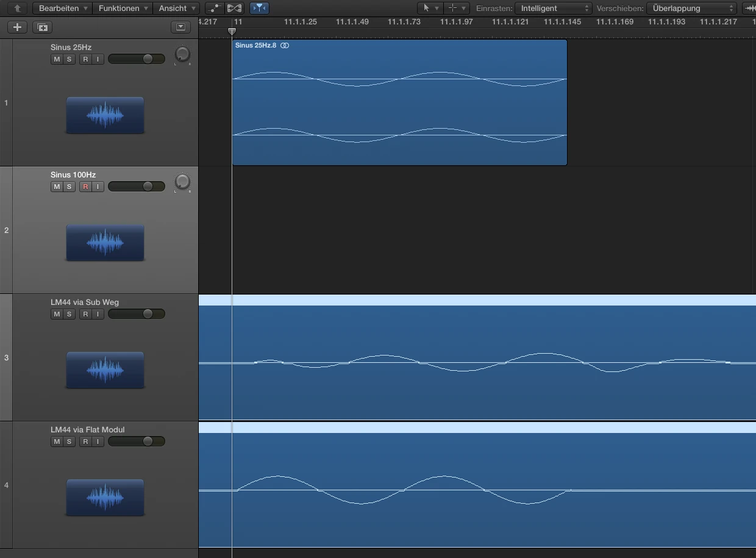Disable record on the Sinus 100Hz track

click(x=85, y=187)
